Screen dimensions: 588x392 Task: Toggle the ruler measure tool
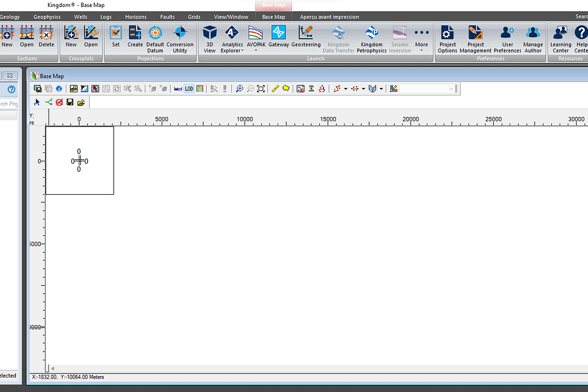[275, 89]
